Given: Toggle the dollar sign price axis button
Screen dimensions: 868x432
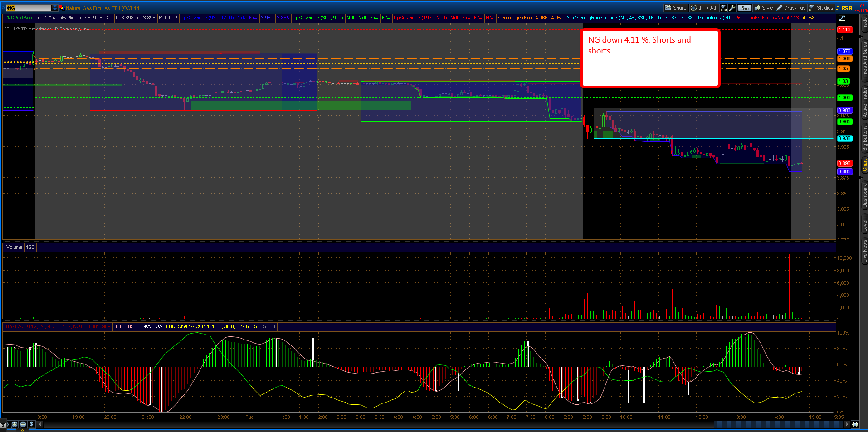Looking at the screenshot, I should click(31, 424).
